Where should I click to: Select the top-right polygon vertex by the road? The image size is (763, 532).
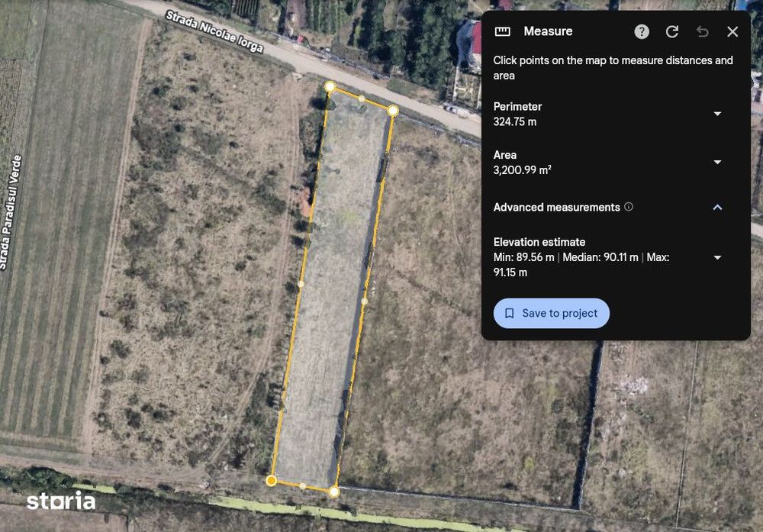coord(393,111)
